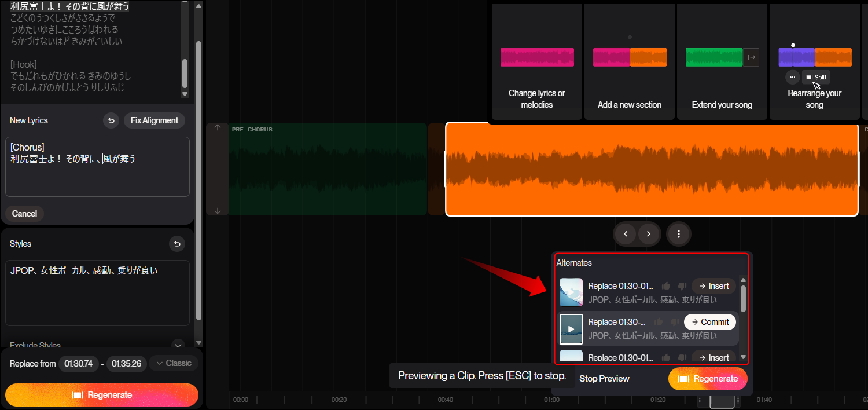Image resolution: width=868 pixels, height=410 pixels.
Task: Expand the Exclude Styles section
Action: (x=178, y=344)
